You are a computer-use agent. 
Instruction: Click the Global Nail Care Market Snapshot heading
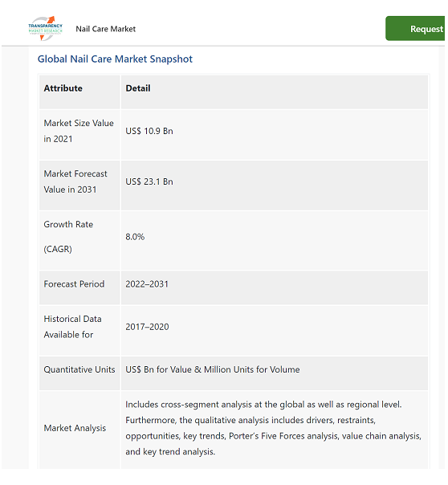[x=115, y=59]
